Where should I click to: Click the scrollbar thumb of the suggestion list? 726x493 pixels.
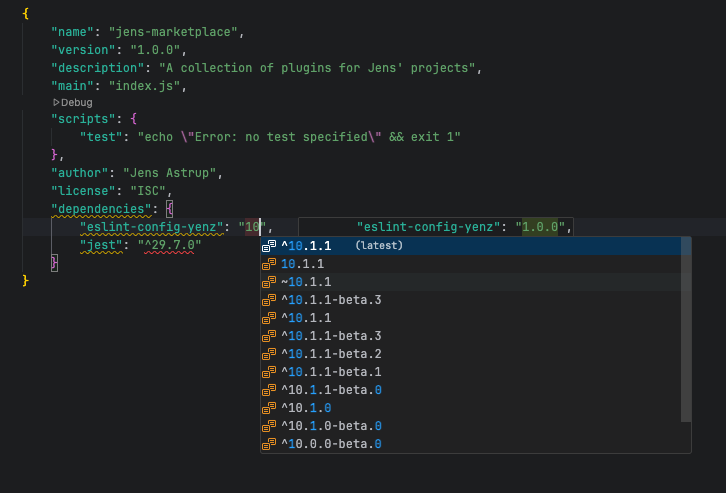point(686,329)
